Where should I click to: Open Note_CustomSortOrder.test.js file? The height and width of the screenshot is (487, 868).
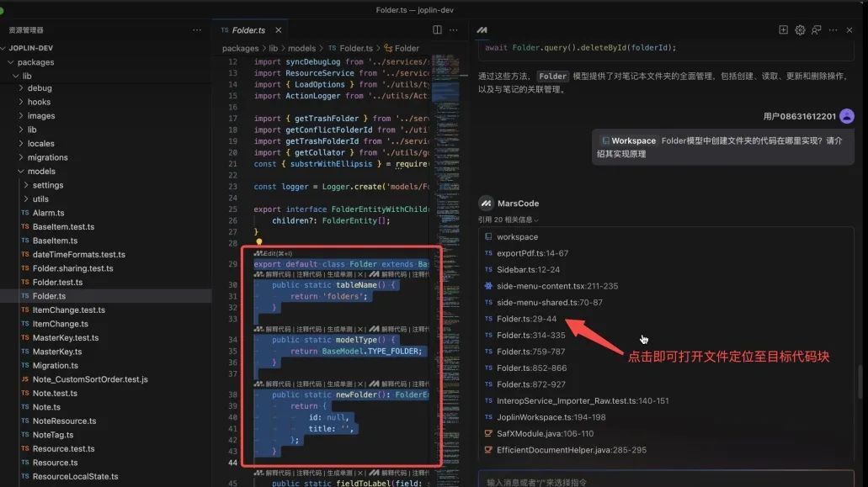coord(90,379)
